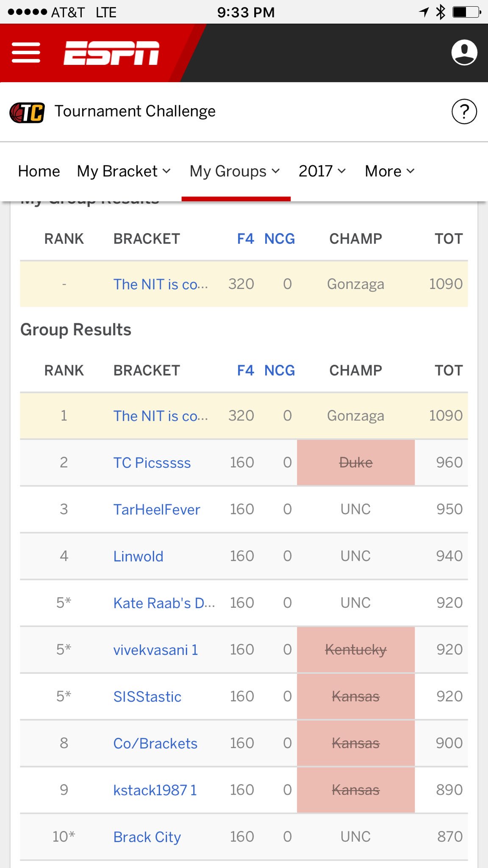View the Brack City bracket
The height and width of the screenshot is (868, 488).
(147, 837)
